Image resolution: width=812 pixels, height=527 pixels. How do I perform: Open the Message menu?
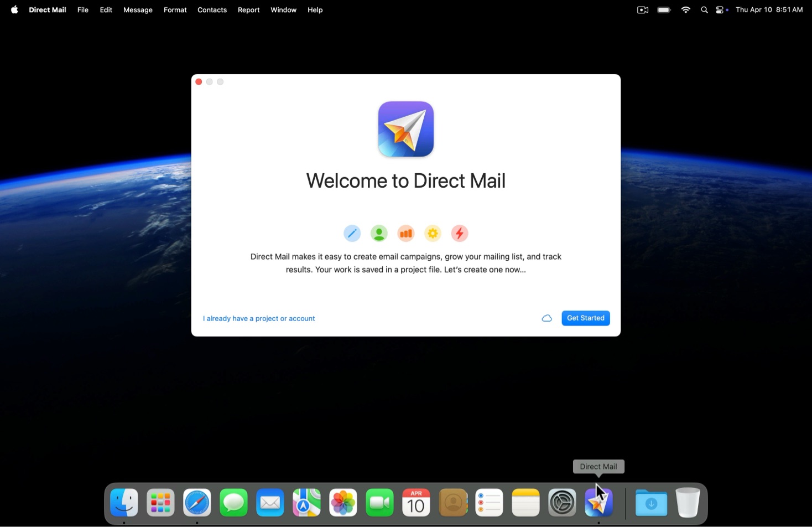click(138, 10)
